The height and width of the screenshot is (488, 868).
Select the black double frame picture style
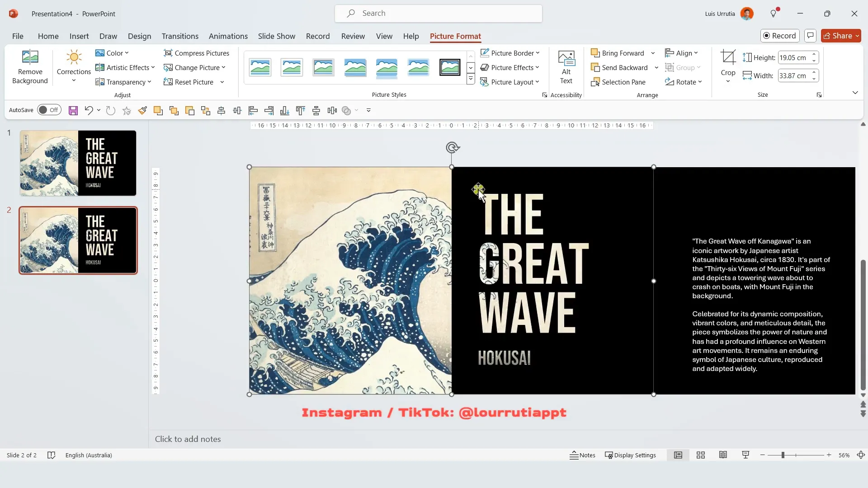[450, 67]
